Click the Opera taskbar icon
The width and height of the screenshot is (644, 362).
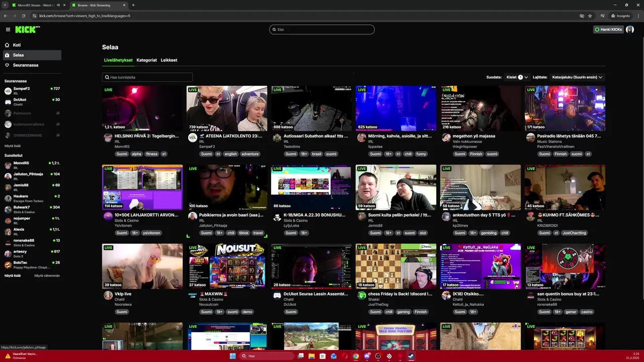click(x=345, y=356)
